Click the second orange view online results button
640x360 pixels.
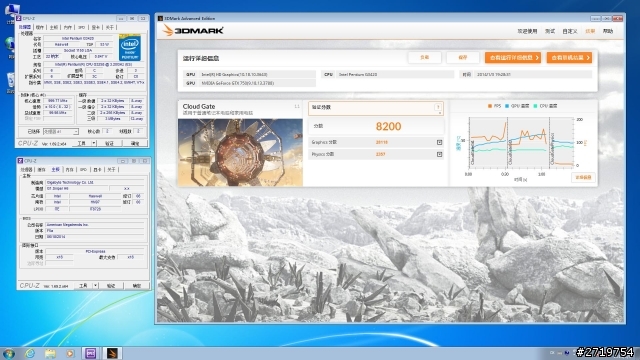tap(569, 58)
